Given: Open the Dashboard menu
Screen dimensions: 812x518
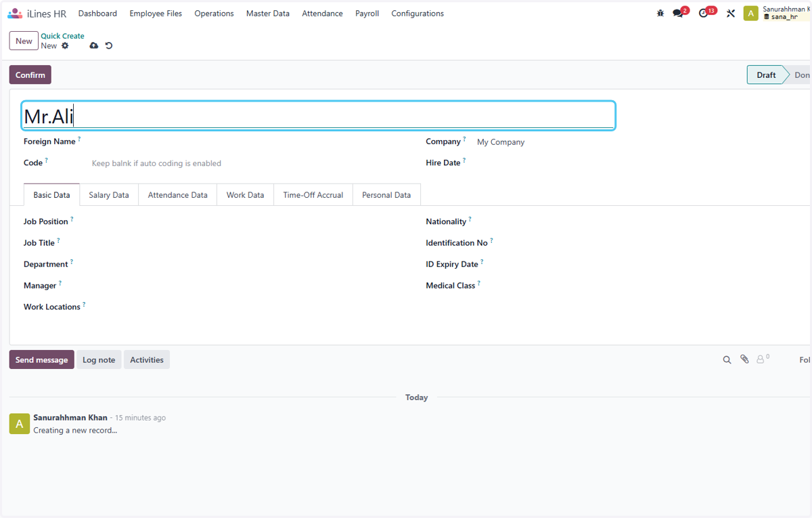Looking at the screenshot, I should click(97, 14).
